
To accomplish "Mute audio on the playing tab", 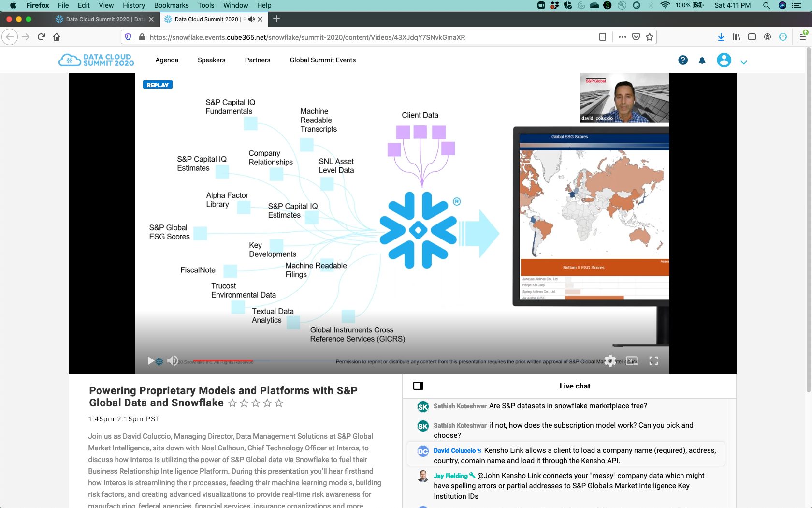I will [x=251, y=19].
